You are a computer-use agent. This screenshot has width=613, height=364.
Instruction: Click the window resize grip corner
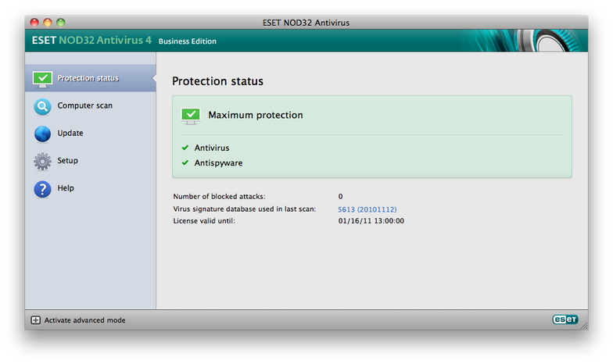coord(584,326)
